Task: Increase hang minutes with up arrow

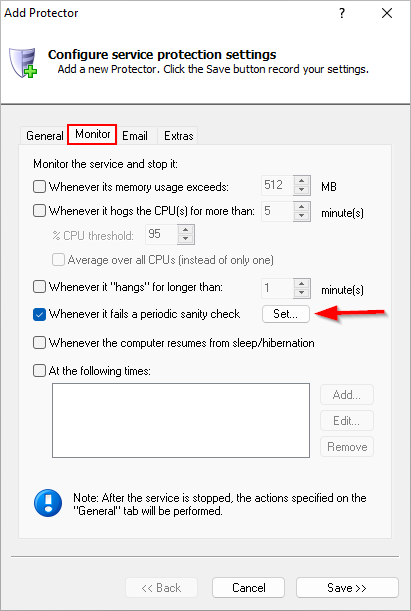Action: coord(302,283)
